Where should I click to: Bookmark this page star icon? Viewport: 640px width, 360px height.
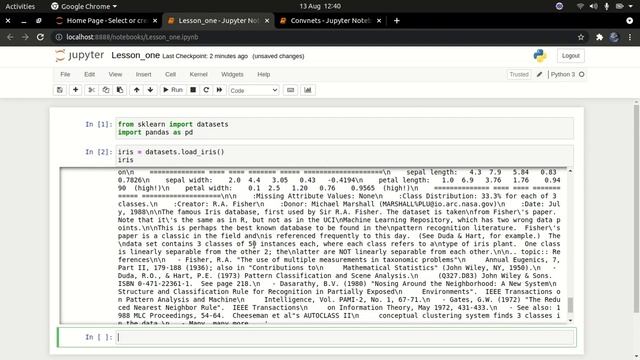581,37
